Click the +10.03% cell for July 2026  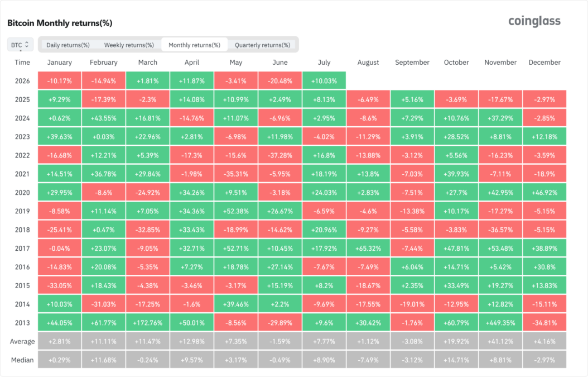(324, 81)
